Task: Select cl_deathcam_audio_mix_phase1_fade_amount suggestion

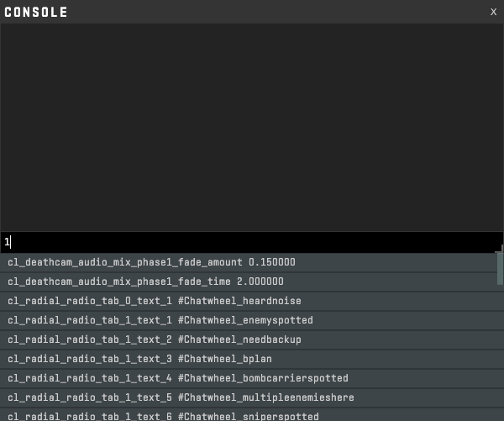Action: tap(151, 262)
